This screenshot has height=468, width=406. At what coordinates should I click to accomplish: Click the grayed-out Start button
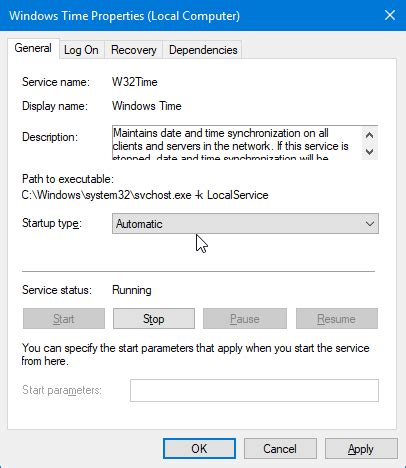[x=64, y=319]
